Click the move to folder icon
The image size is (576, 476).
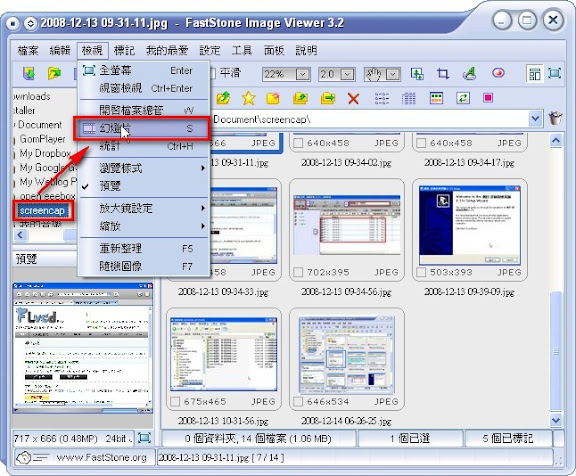pyautogui.click(x=328, y=98)
